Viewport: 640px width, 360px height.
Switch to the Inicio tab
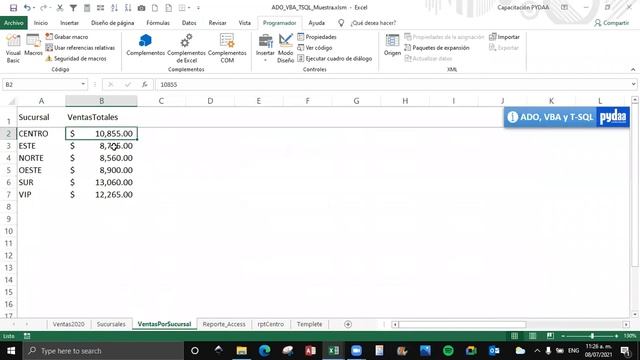[x=41, y=23]
